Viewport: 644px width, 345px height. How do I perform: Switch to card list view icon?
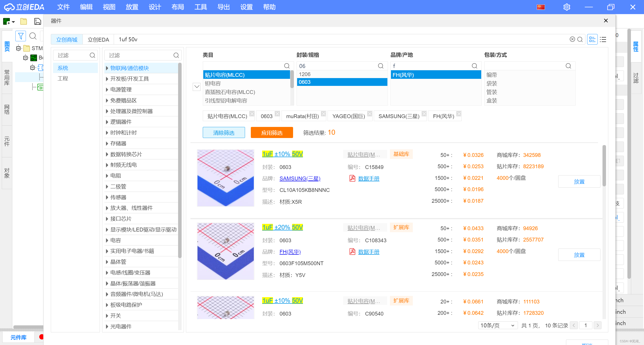(x=592, y=40)
